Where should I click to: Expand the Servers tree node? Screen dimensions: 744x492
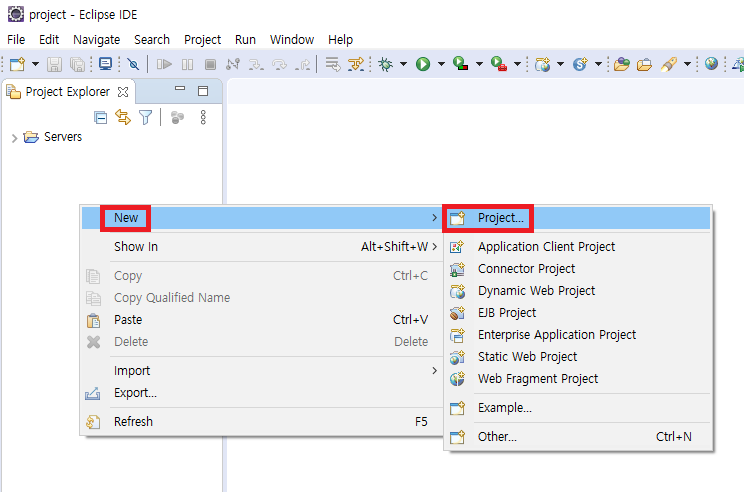point(14,138)
